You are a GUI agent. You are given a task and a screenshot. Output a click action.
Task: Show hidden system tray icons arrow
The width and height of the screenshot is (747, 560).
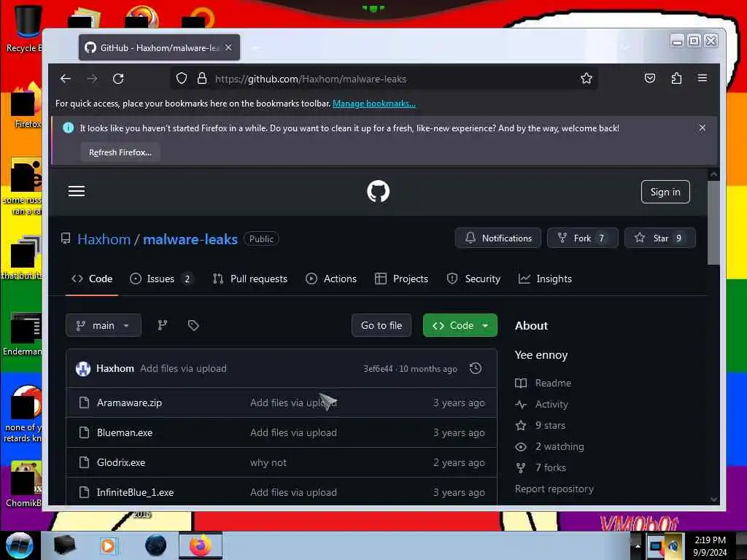(638, 545)
